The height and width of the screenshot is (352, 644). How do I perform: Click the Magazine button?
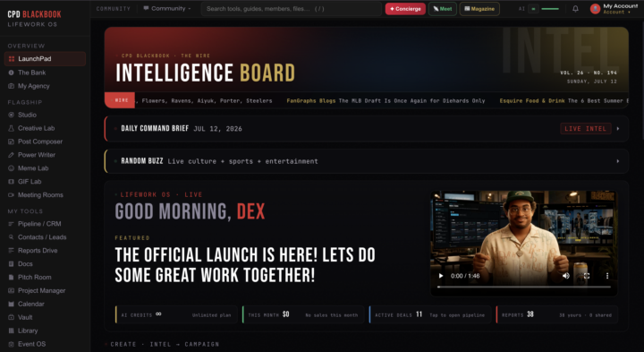[x=479, y=9]
